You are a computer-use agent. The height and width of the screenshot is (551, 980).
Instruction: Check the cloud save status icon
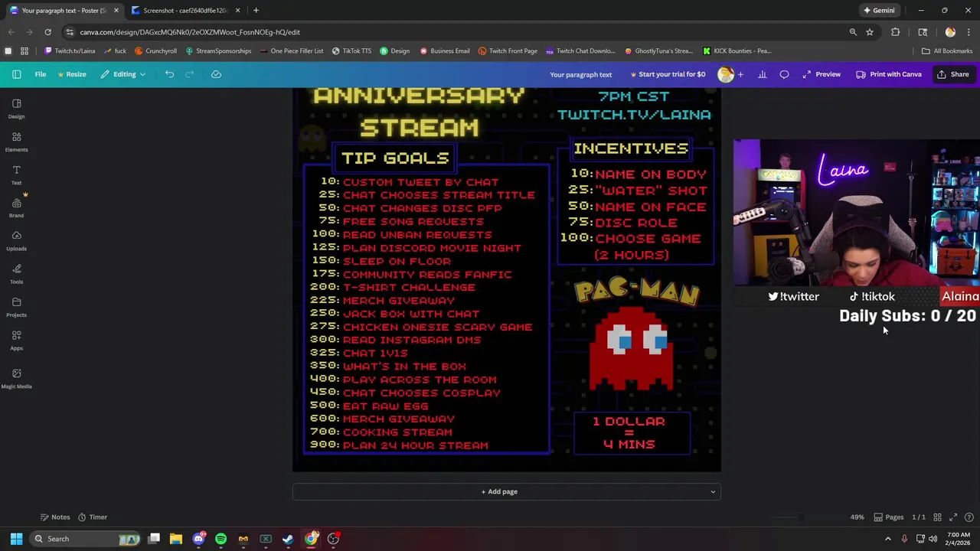pos(216,74)
